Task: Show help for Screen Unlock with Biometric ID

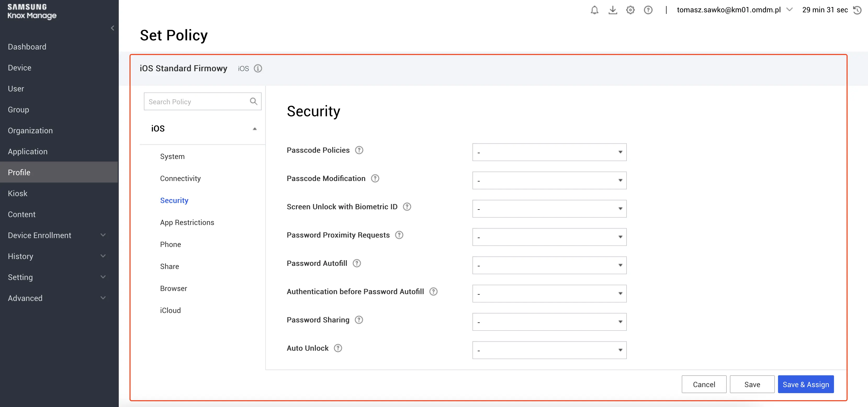Action: (x=407, y=207)
